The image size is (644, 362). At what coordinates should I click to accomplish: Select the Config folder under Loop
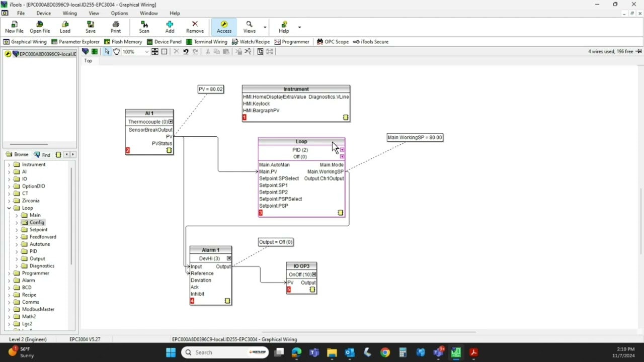click(33, 222)
